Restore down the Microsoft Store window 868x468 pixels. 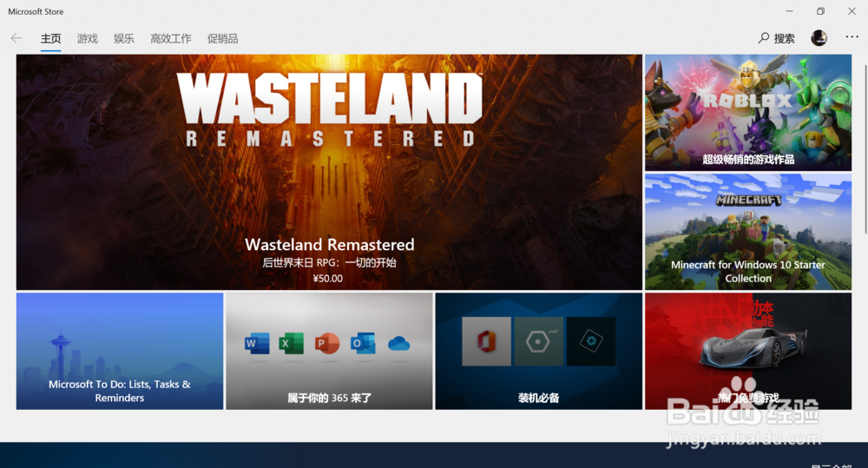tap(820, 11)
